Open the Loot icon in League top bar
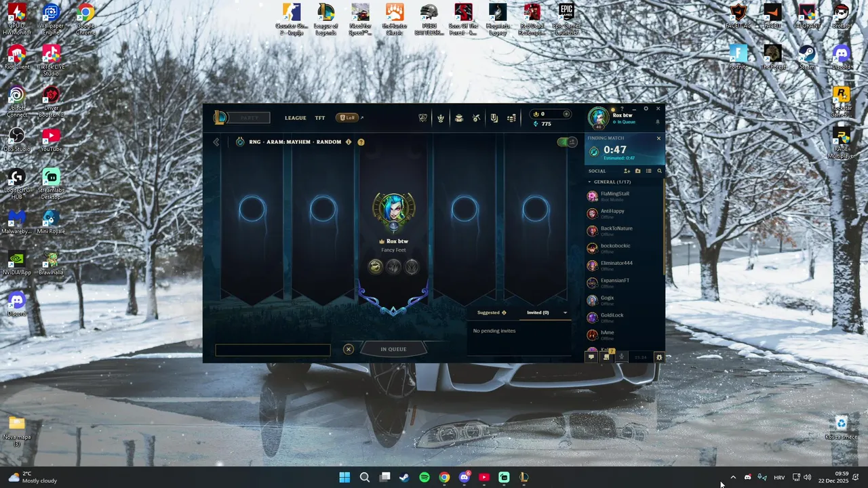This screenshot has width=868, height=488. click(494, 118)
